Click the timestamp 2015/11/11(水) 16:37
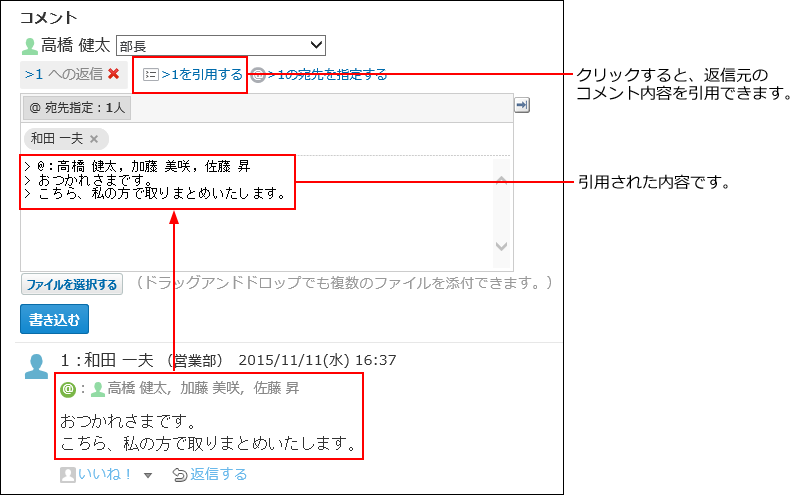800x495 pixels. 317,360
